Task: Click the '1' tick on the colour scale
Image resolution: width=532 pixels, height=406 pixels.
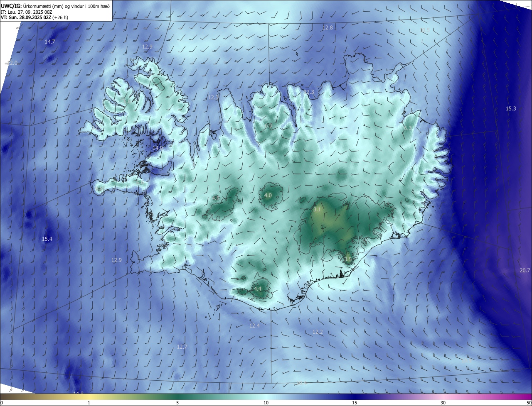Action: (x=89, y=403)
